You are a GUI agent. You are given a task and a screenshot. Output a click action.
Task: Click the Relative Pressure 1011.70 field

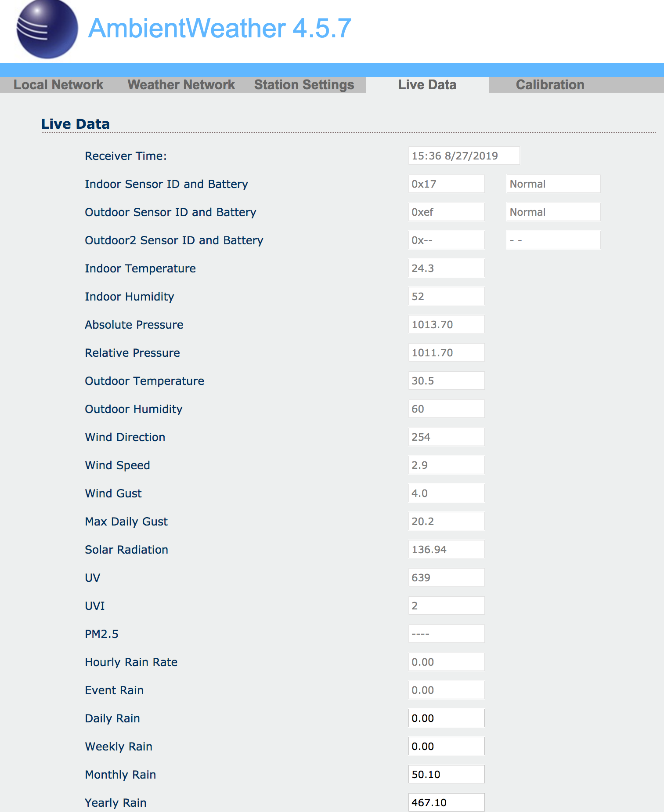click(x=446, y=352)
